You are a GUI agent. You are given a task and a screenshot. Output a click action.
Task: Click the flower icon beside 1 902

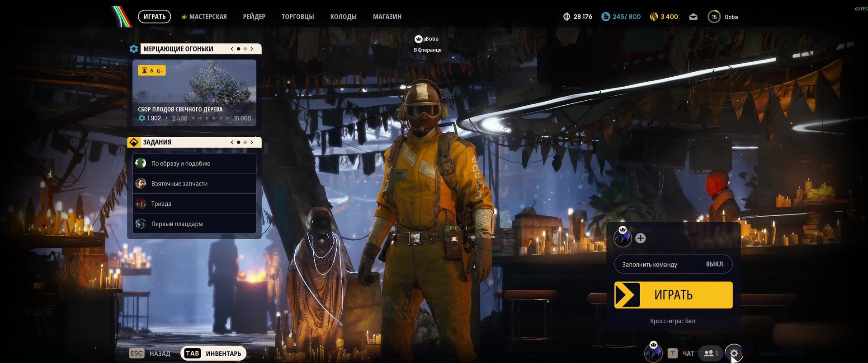[142, 118]
